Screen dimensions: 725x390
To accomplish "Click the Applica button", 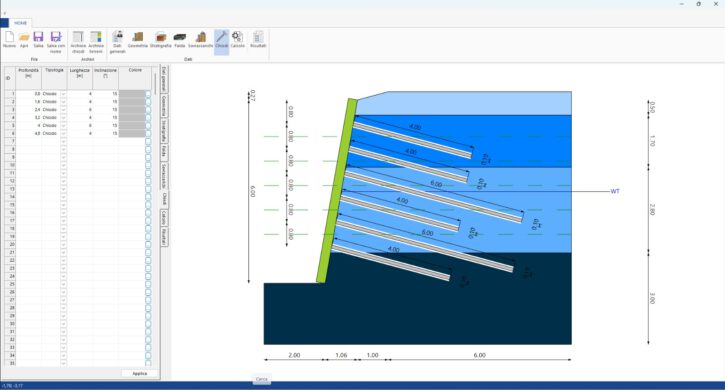I will 140,373.
